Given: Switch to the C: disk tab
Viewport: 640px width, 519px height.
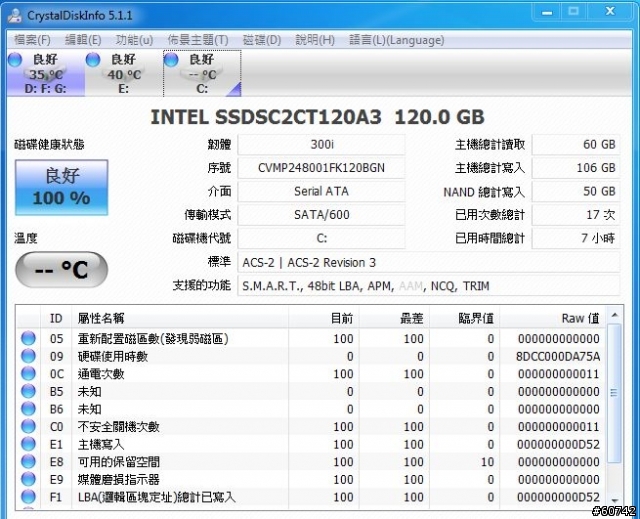Looking at the screenshot, I should (x=202, y=73).
